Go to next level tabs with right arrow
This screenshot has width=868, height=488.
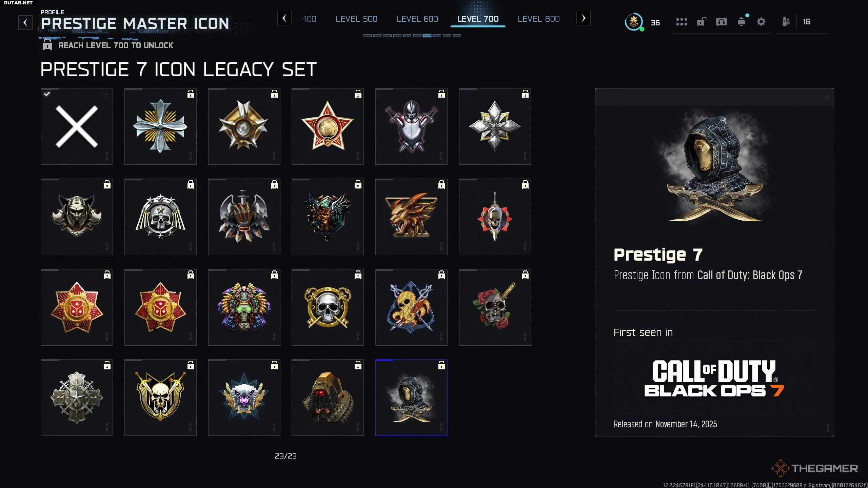coord(584,18)
